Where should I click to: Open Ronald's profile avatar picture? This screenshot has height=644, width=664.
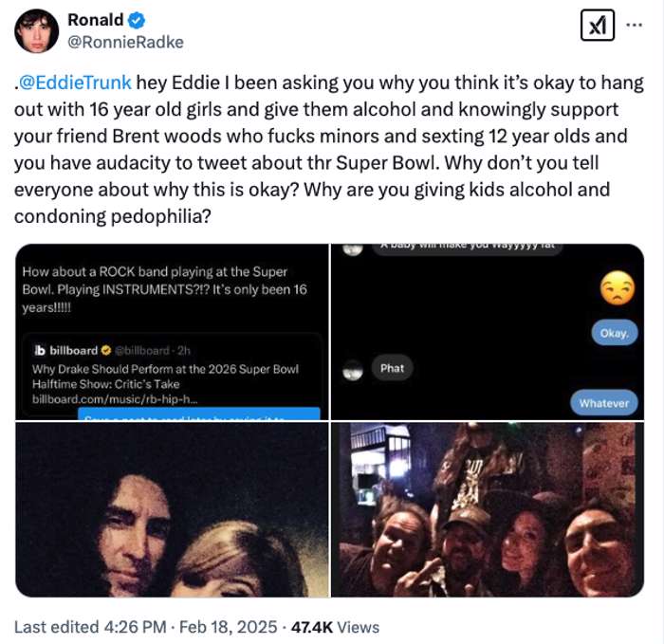(37, 30)
